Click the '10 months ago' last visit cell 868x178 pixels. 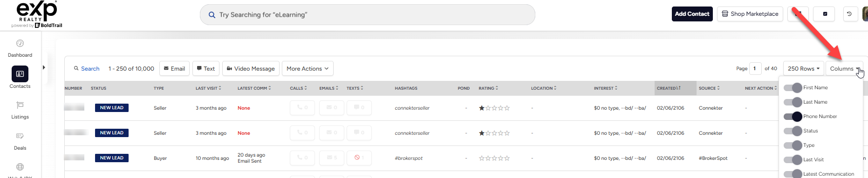pyautogui.click(x=212, y=158)
